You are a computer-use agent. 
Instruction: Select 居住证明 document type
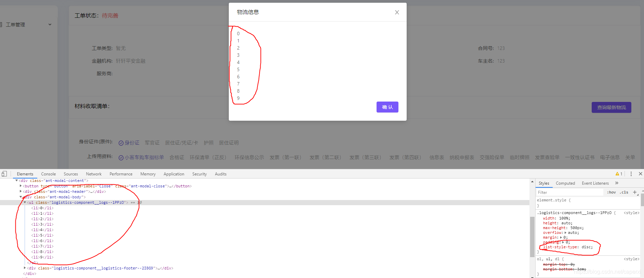pos(229,143)
